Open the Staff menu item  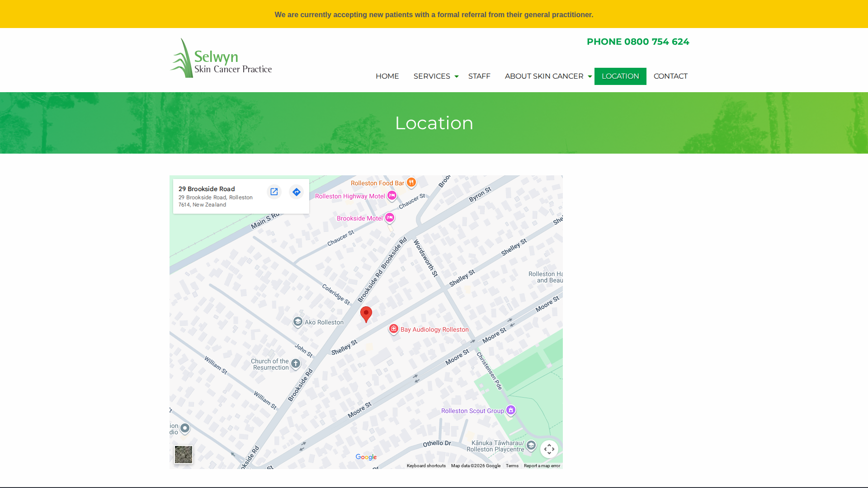(x=479, y=76)
